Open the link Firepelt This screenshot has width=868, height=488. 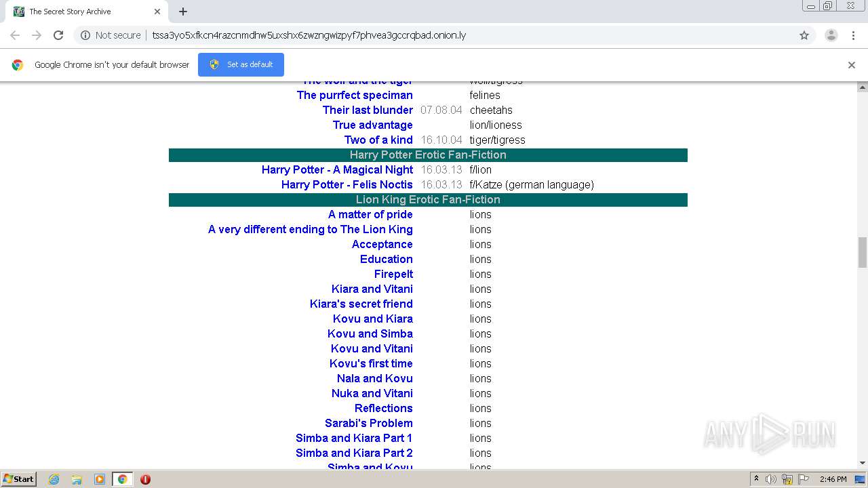click(x=393, y=274)
